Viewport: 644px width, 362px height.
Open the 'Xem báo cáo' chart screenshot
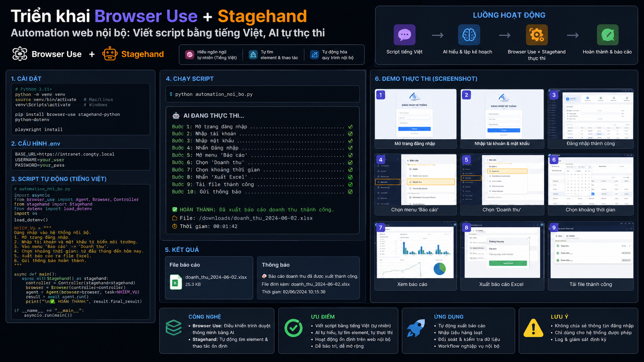416,250
